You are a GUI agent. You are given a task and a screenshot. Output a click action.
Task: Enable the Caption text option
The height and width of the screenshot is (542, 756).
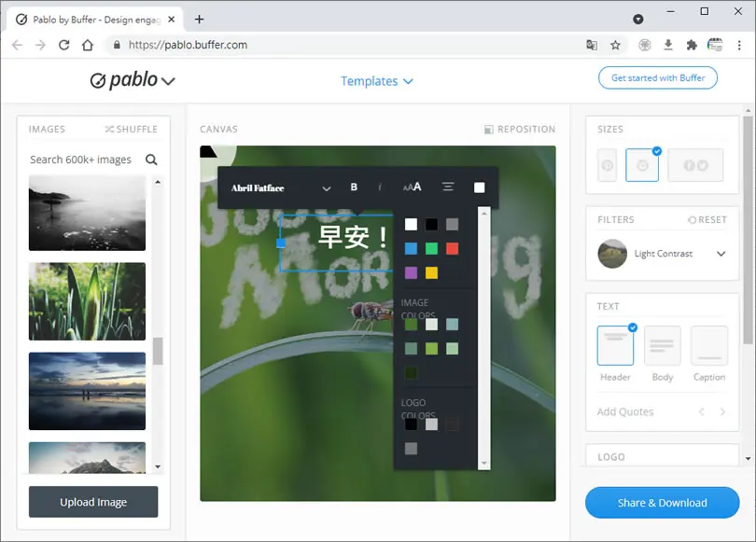[x=709, y=345]
